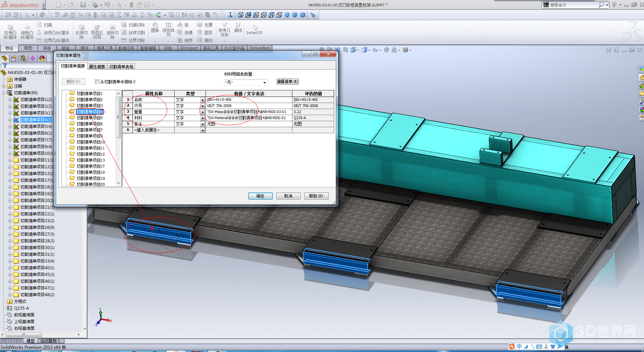644x352 pixels.
Task: Open the Appearances task pane icon
Action: tap(641, 110)
